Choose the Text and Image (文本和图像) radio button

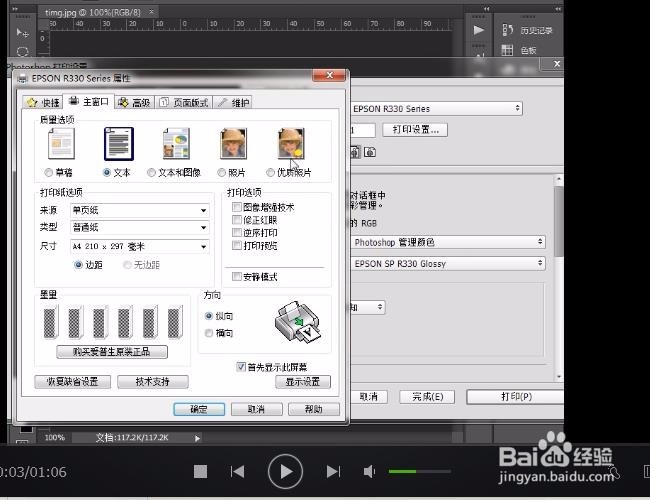click(x=151, y=172)
